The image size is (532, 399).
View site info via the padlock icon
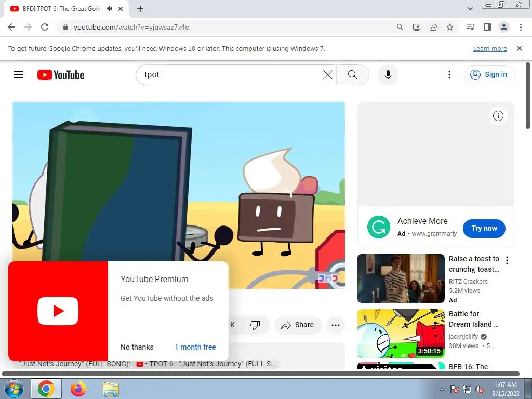click(x=65, y=27)
